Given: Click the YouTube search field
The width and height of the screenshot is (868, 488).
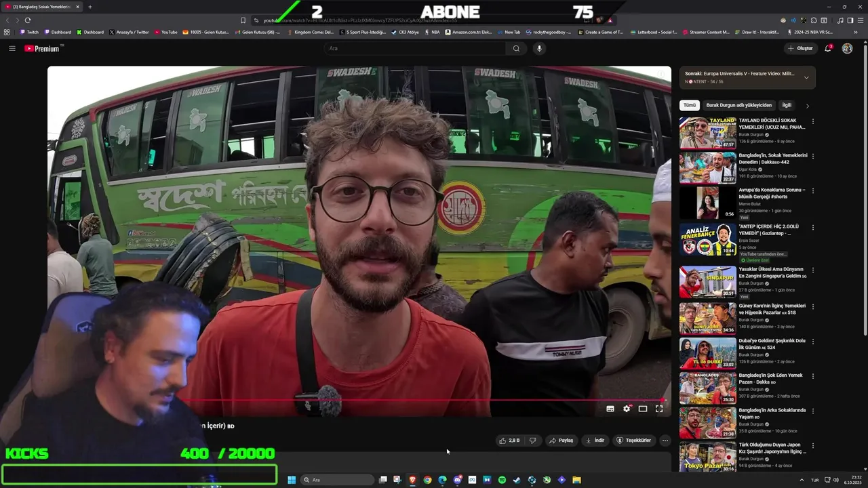Looking at the screenshot, I should tap(414, 48).
